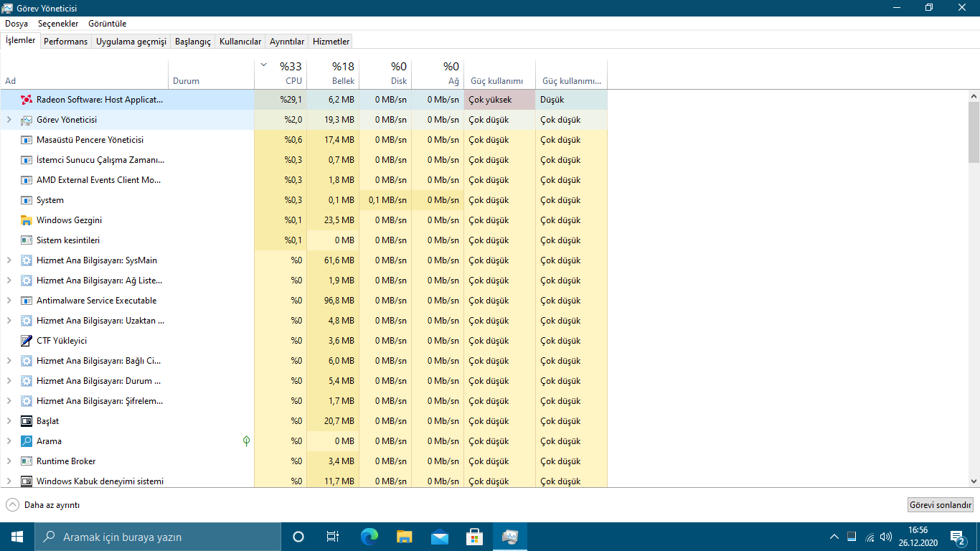Open Microsoft Edge from the taskbar

point(369,536)
